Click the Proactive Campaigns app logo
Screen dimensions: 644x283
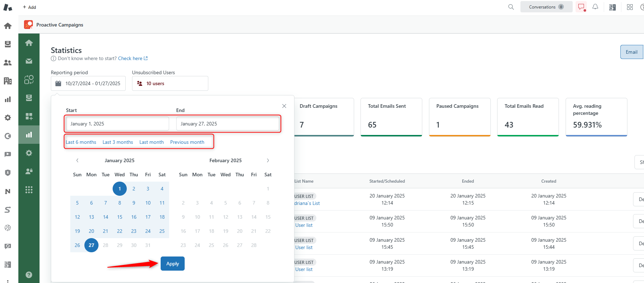[x=28, y=25]
